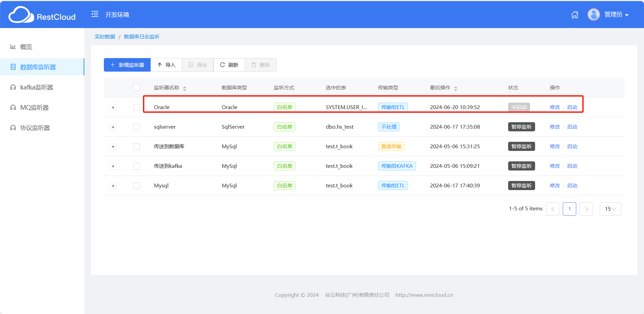The image size is (644, 314).
Task: Check the Oracle row checkbox
Action: point(137,107)
